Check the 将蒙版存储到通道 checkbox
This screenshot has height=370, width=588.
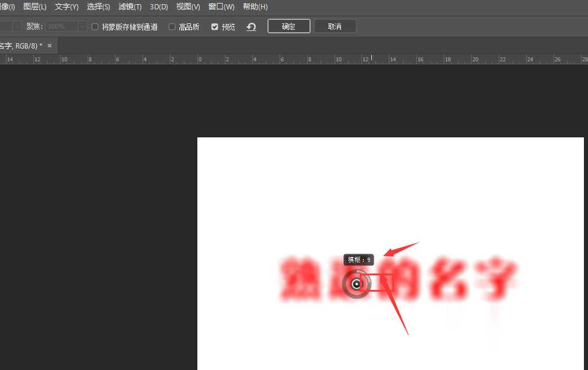point(95,26)
